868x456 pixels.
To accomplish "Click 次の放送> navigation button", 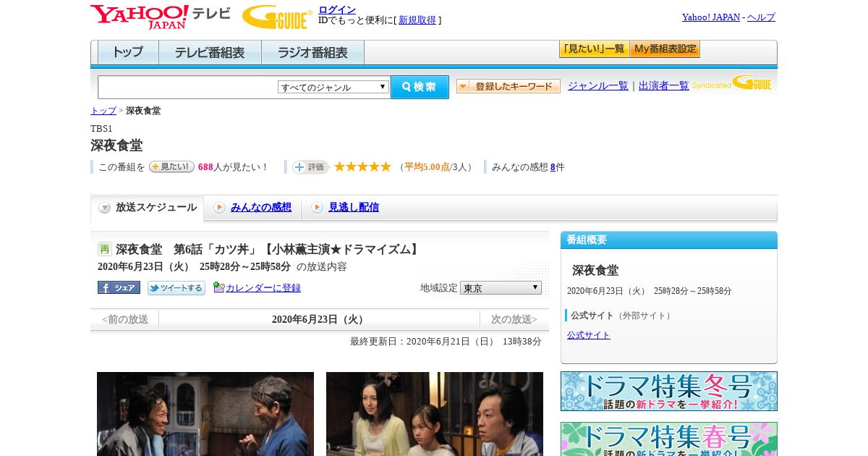I will point(514,319).
